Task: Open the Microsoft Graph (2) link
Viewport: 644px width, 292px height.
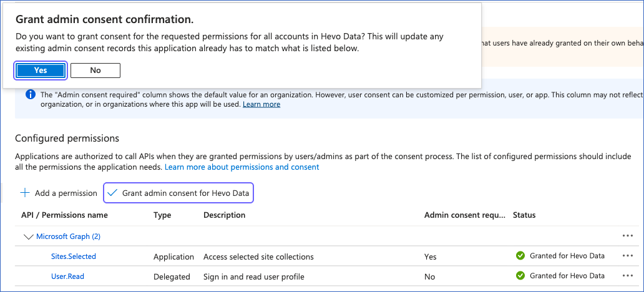Action: pyautogui.click(x=68, y=236)
